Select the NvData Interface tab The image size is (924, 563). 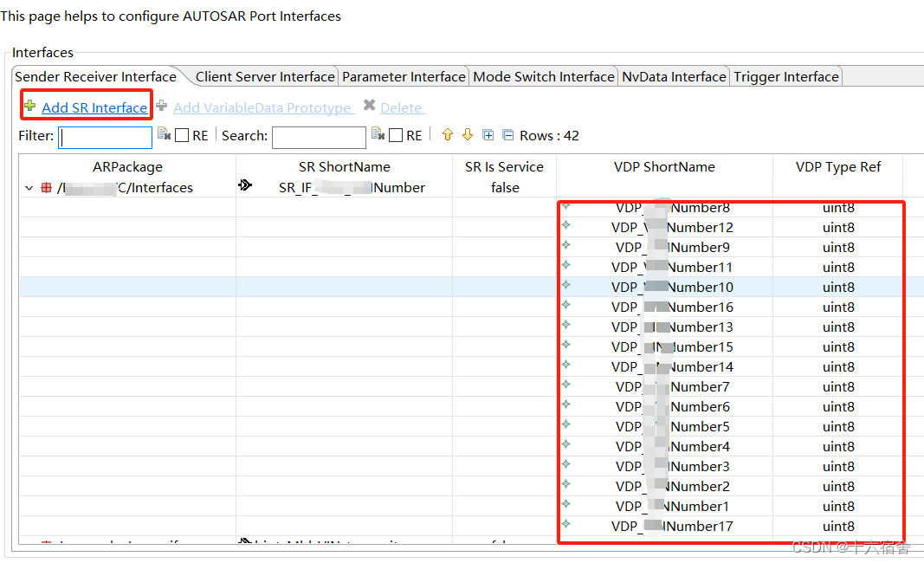674,76
